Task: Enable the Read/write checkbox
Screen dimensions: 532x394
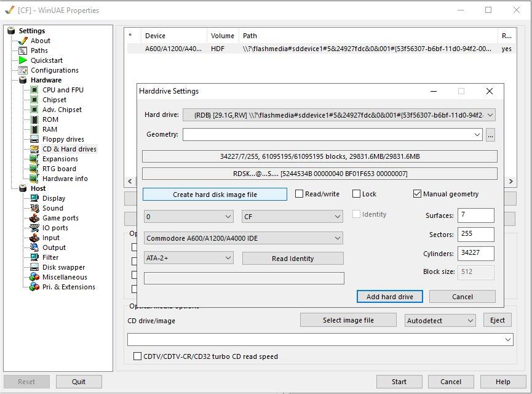Action: point(300,194)
